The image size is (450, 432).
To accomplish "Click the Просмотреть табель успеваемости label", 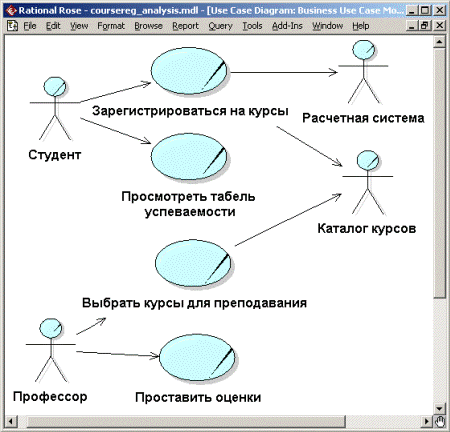I will click(x=189, y=204).
